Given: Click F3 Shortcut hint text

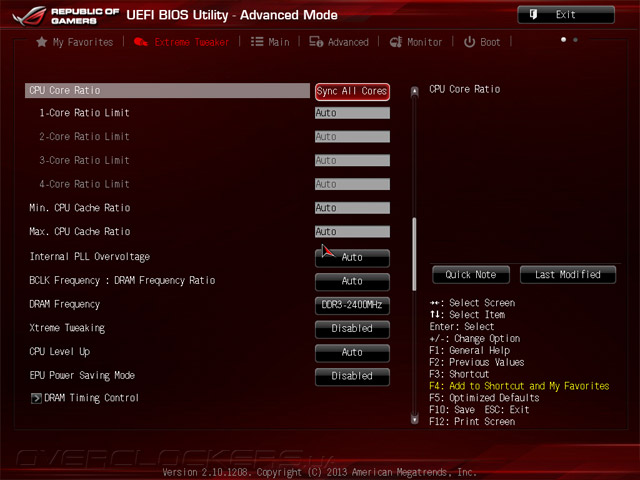Looking at the screenshot, I should click(x=459, y=374).
